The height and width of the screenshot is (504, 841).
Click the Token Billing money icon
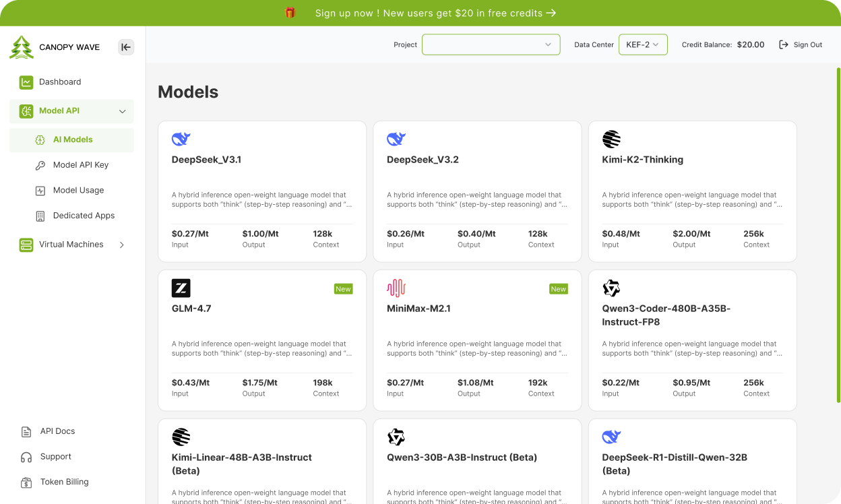(26, 482)
